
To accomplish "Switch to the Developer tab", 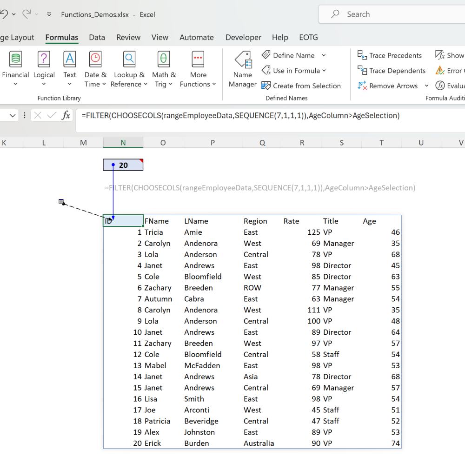I will 243,37.
